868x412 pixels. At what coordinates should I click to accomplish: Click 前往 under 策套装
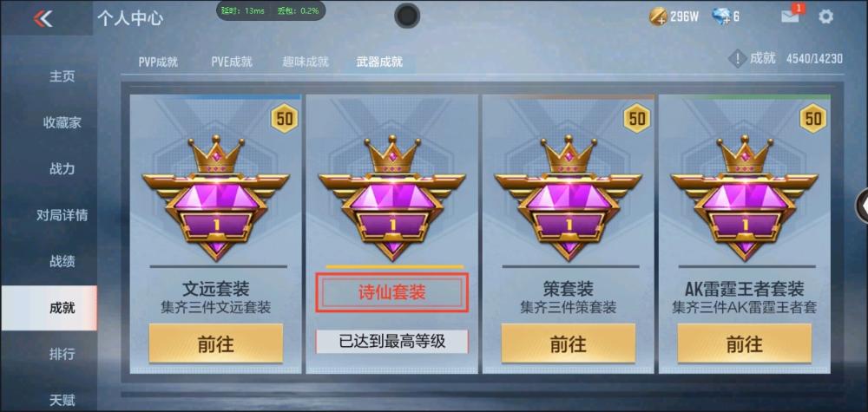click(568, 343)
